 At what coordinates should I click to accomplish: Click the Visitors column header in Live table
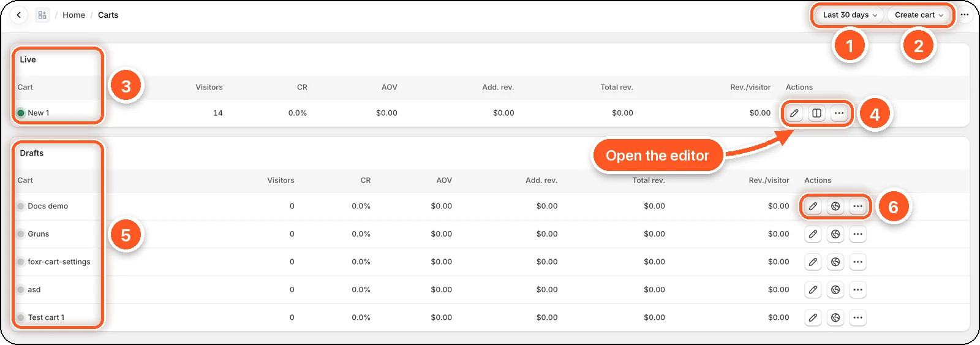[209, 87]
